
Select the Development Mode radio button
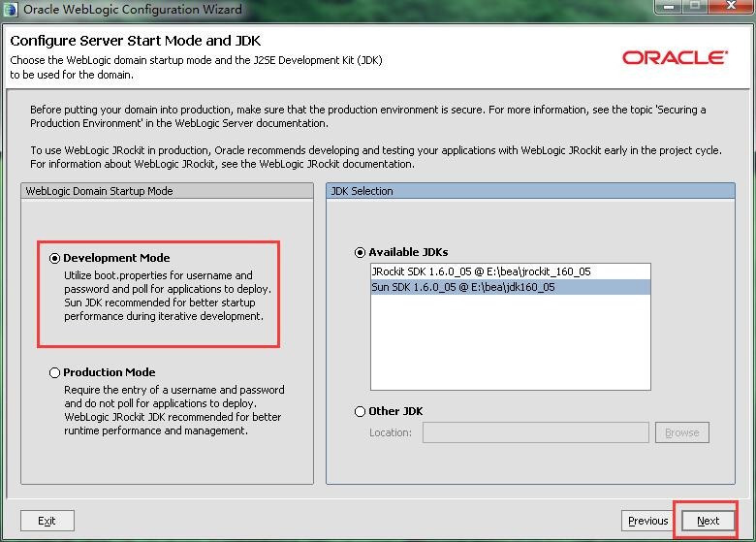(54, 259)
